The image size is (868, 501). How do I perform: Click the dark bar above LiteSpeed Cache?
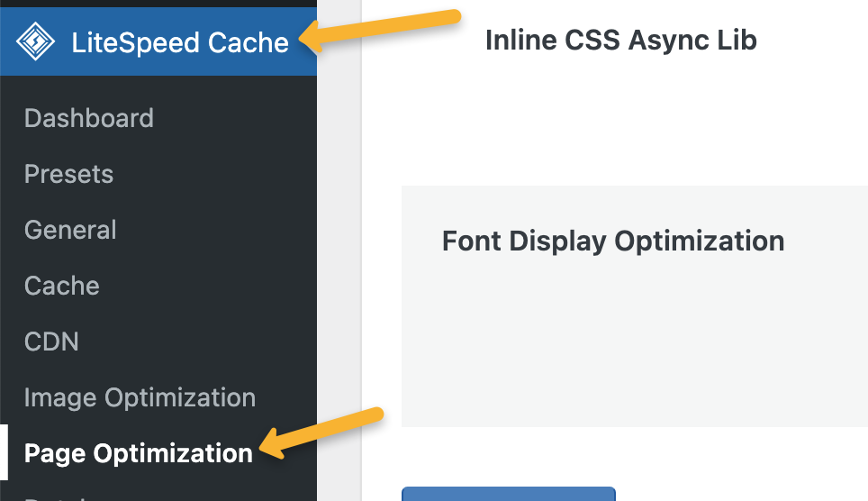[158, 3]
